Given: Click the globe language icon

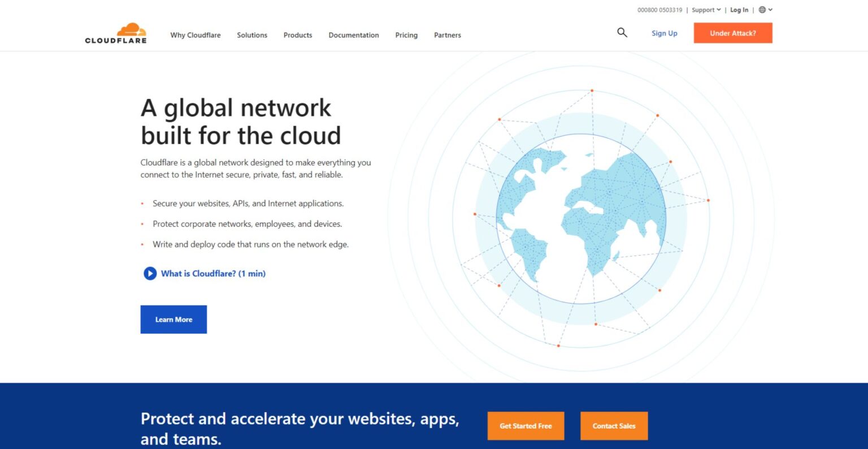Looking at the screenshot, I should [x=762, y=10].
